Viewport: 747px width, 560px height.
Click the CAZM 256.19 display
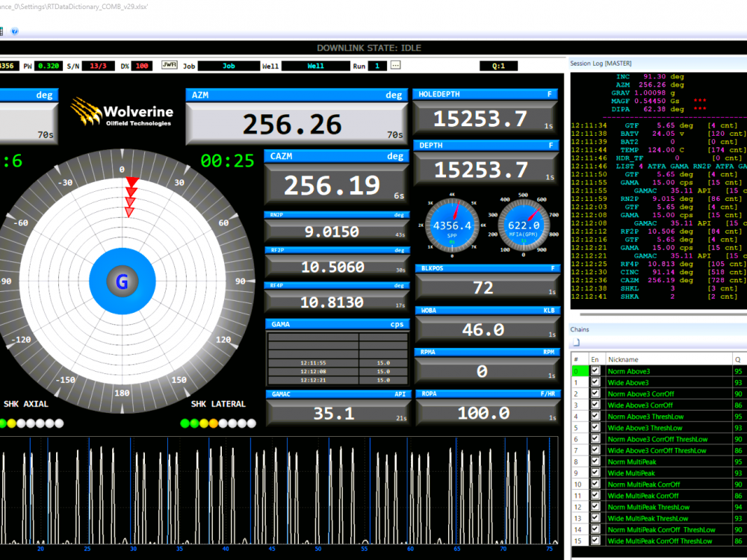pos(336,184)
